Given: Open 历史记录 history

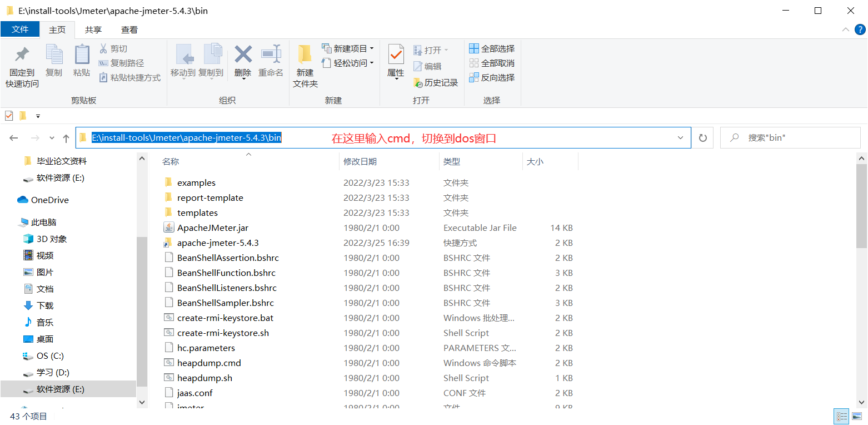Looking at the screenshot, I should click(436, 83).
